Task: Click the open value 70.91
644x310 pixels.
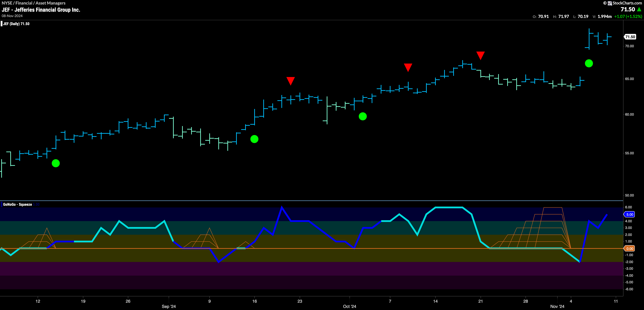Action: [543, 17]
